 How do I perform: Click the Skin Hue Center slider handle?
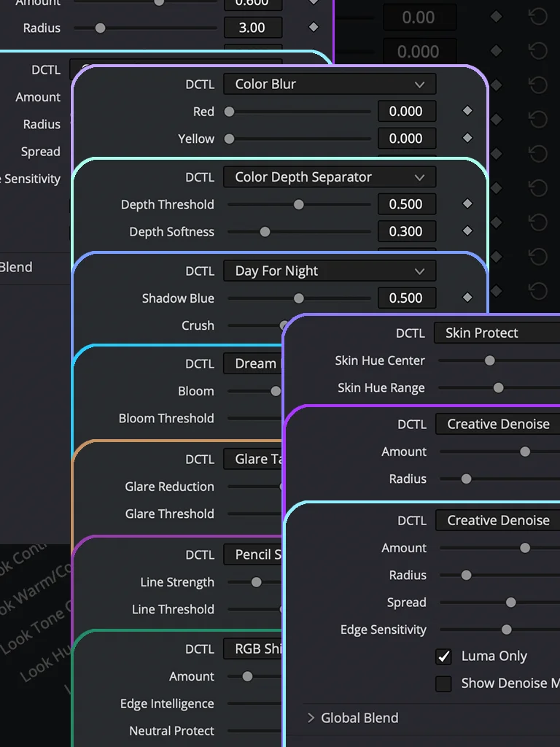click(489, 360)
